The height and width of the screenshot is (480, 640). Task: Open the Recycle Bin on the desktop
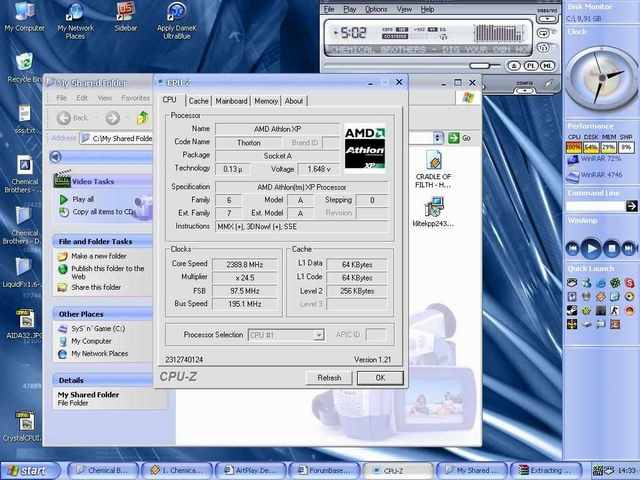(x=24, y=67)
